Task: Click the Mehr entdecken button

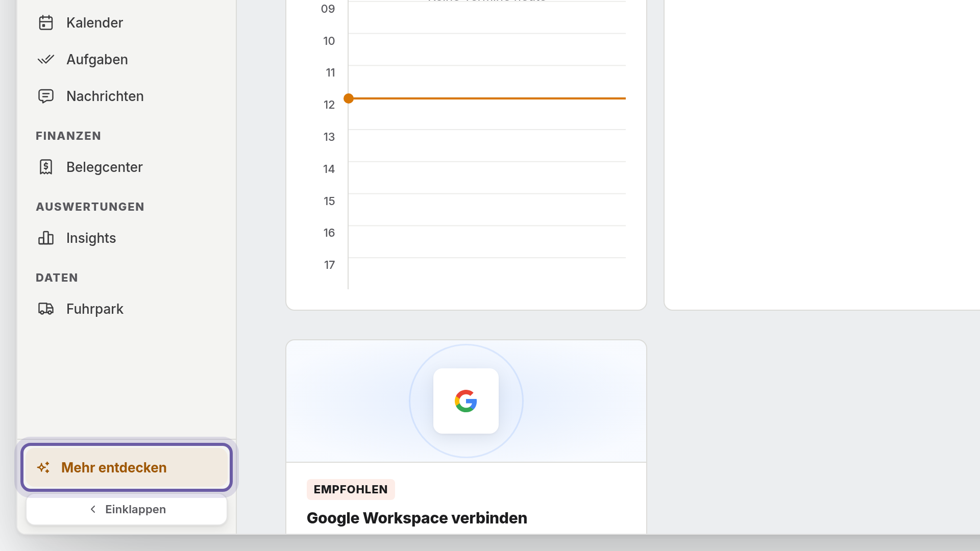Action: click(x=127, y=467)
